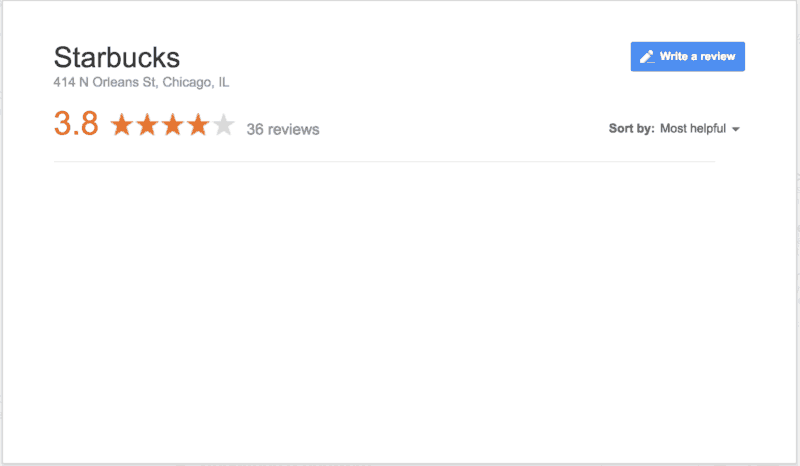Click the pencil icon on review button
800x466 pixels.
647,57
